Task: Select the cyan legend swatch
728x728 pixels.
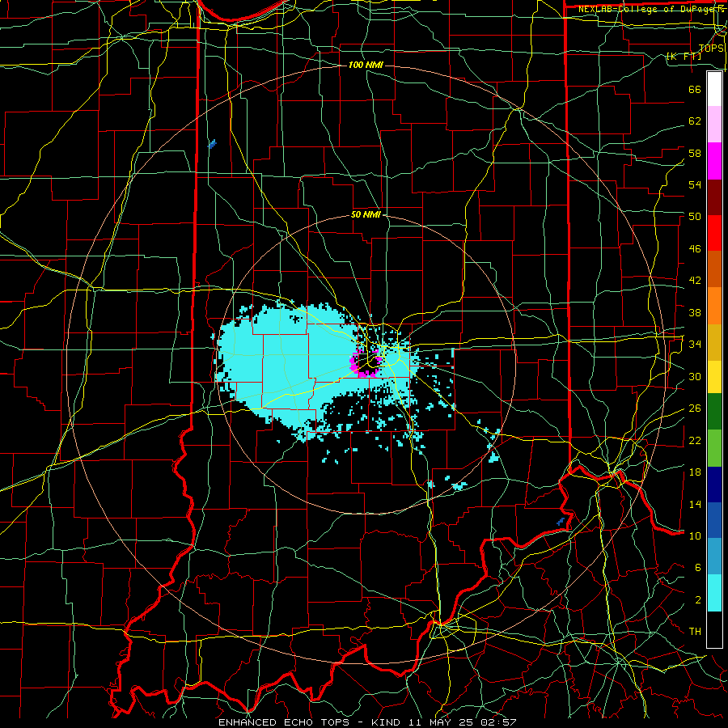Action: [x=714, y=593]
